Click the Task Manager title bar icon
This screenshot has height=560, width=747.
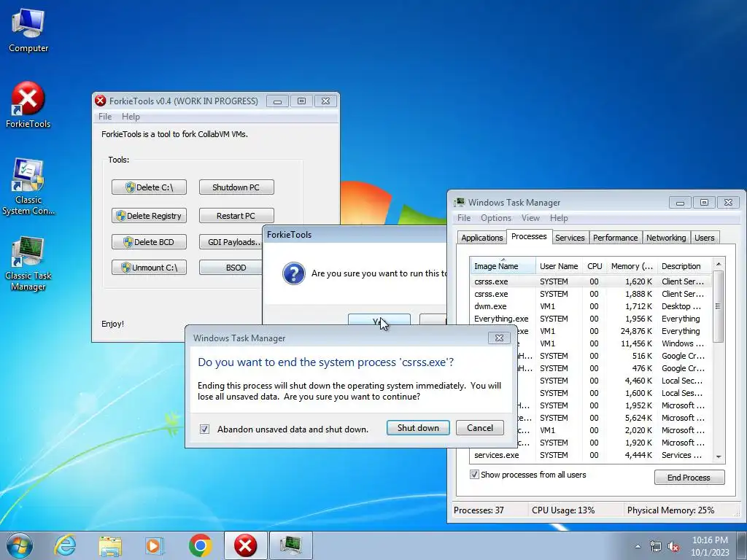(x=460, y=203)
